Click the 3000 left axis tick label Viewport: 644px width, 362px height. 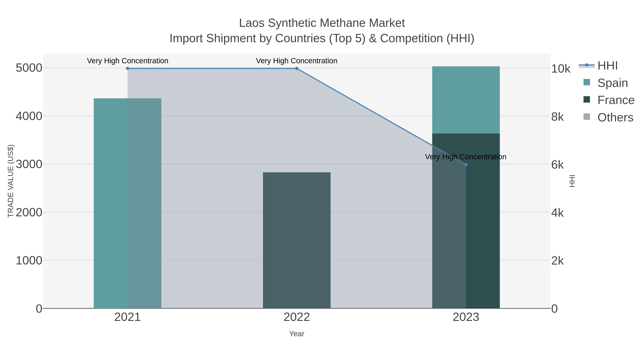(x=29, y=164)
